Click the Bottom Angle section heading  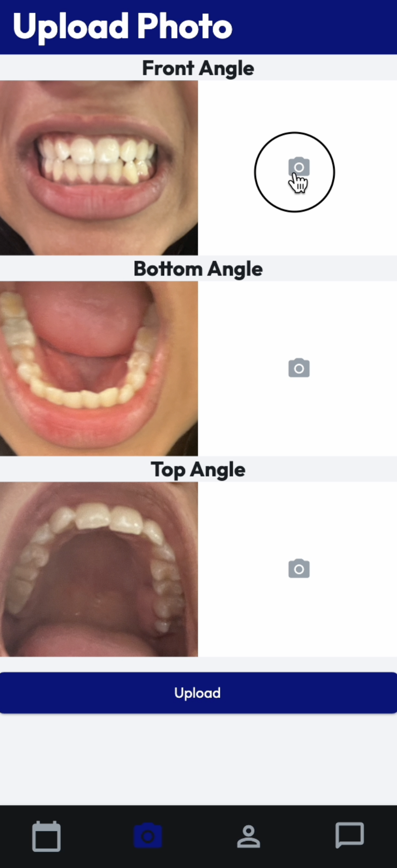tap(198, 269)
